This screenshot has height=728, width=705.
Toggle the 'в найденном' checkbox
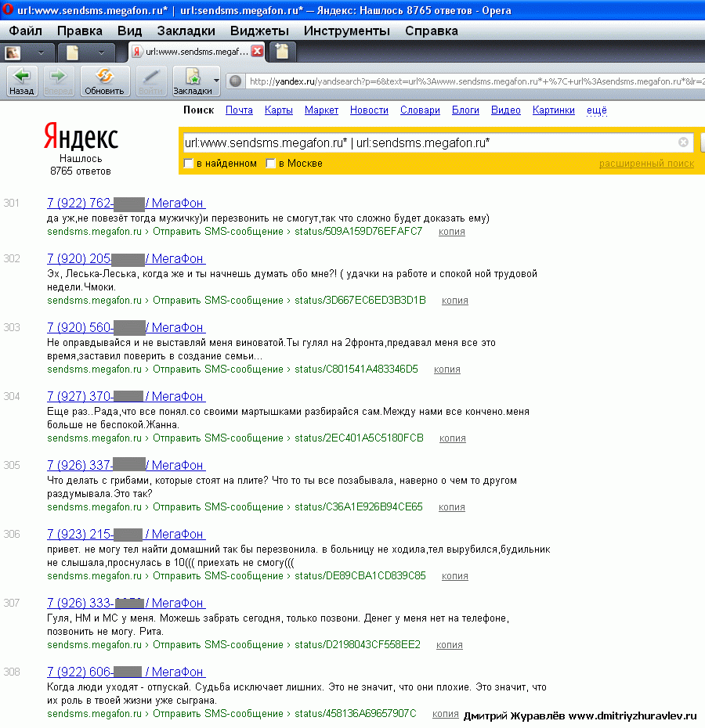coord(188,164)
